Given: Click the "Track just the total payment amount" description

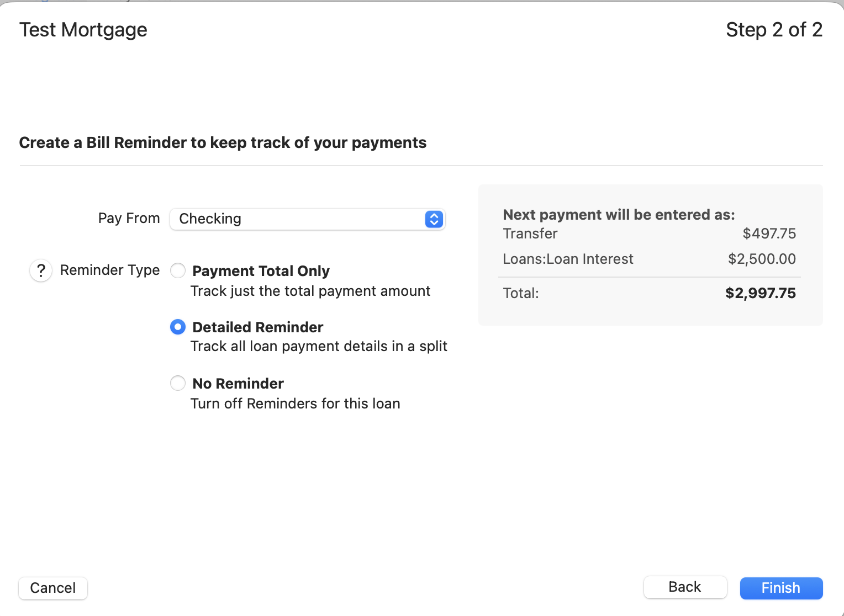Looking at the screenshot, I should click(x=310, y=291).
